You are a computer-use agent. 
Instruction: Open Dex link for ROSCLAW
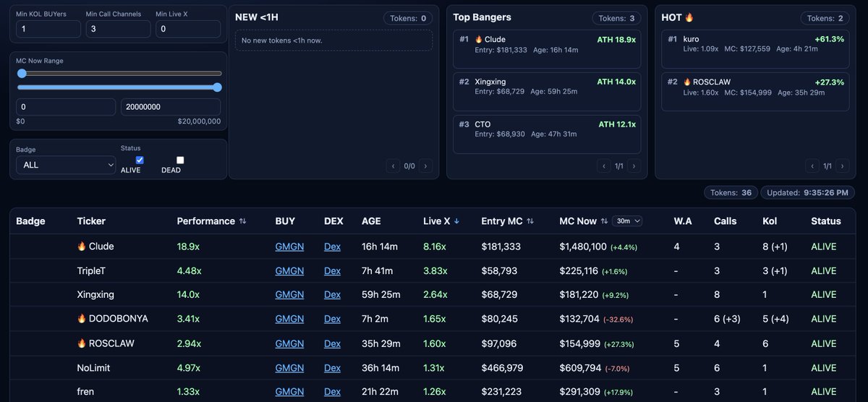click(x=332, y=343)
